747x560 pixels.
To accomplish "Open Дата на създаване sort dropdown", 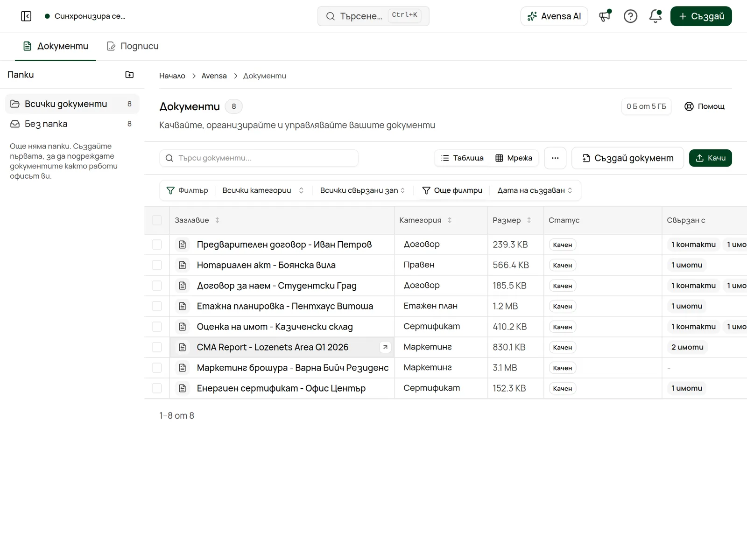I will (x=535, y=190).
